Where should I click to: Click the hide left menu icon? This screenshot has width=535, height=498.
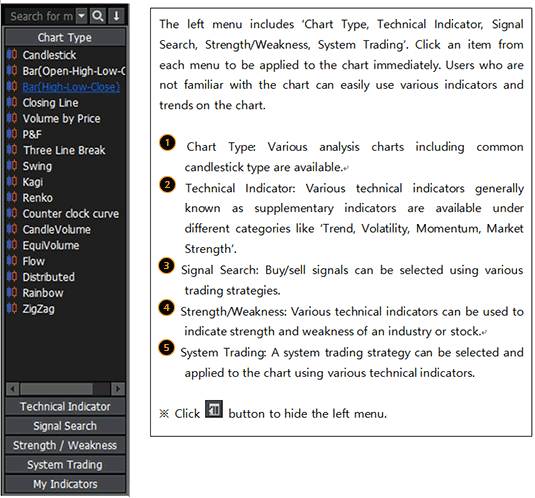coord(214,409)
